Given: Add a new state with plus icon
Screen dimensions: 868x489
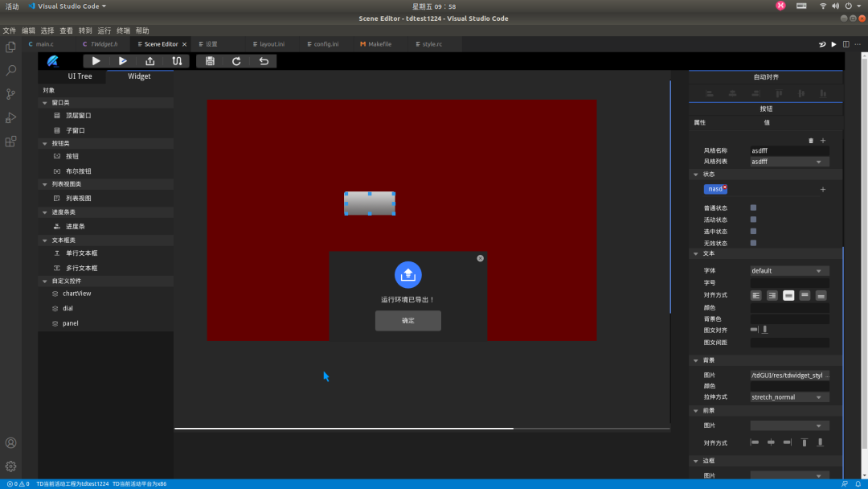Looking at the screenshot, I should (x=822, y=190).
